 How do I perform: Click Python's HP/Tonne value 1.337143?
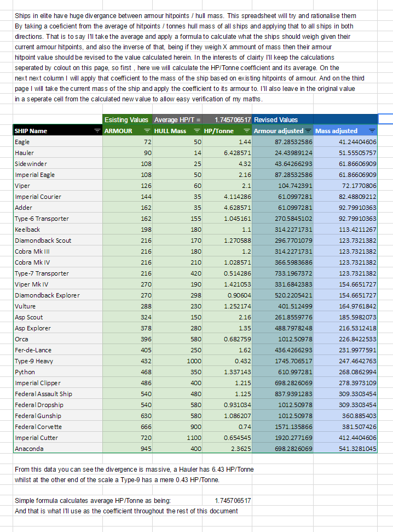click(x=227, y=372)
